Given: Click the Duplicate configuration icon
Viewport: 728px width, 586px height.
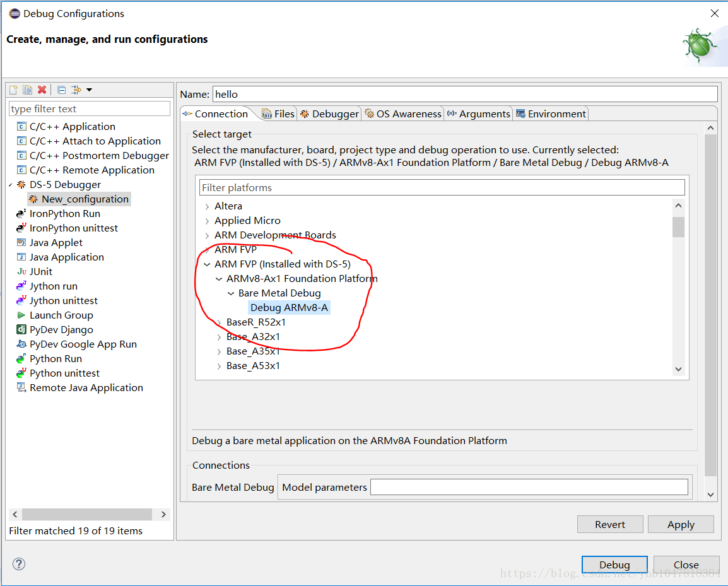Looking at the screenshot, I should click(28, 90).
